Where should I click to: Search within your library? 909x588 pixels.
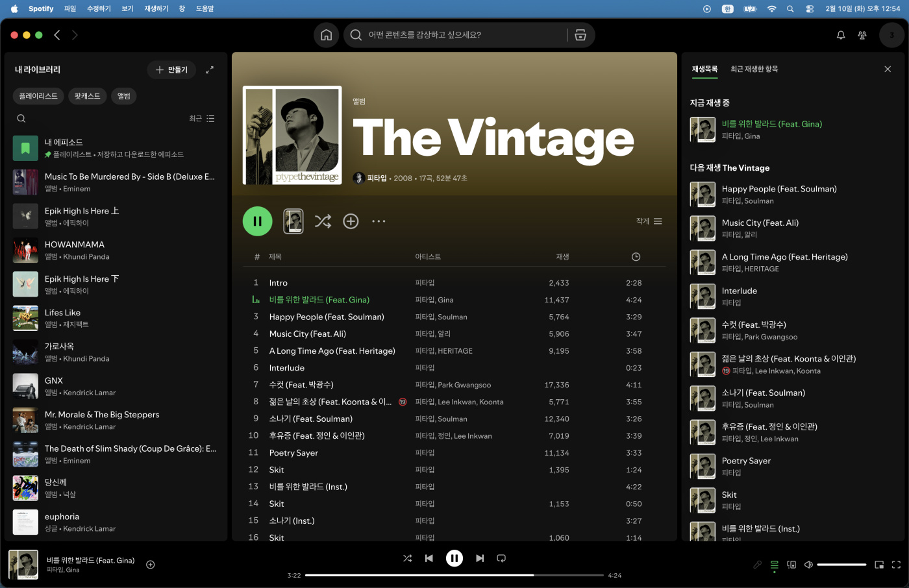pos(21,119)
